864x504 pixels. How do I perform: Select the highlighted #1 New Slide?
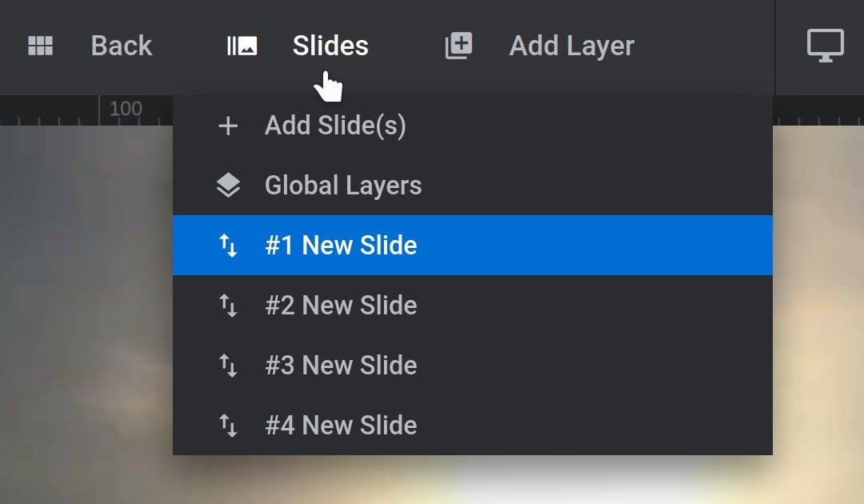[x=473, y=245]
